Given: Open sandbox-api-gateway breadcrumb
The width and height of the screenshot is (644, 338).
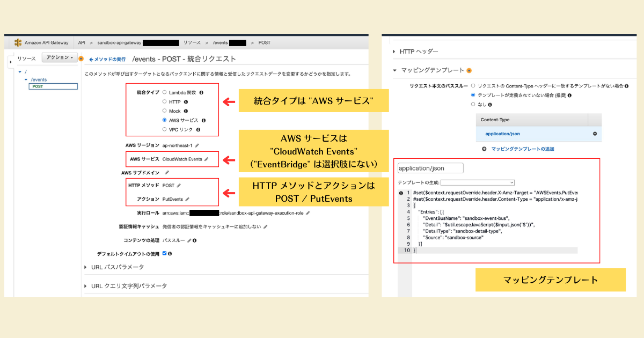Looking at the screenshot, I should coord(119,42).
